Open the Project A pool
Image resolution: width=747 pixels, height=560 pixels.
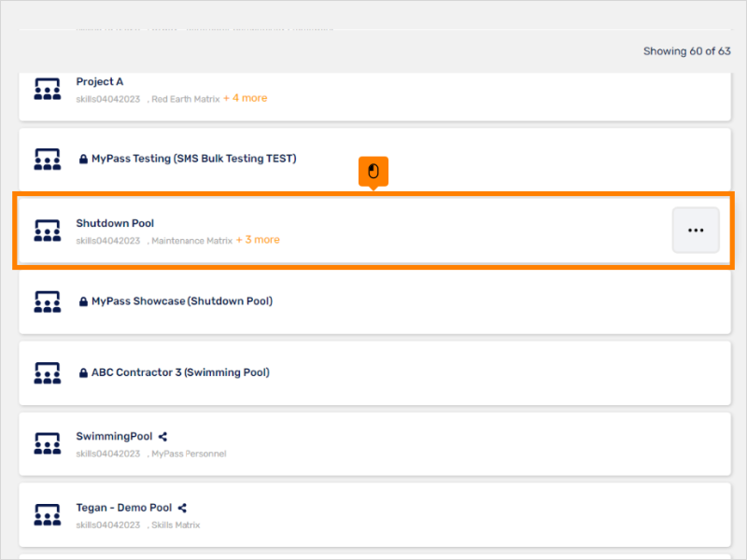click(100, 81)
